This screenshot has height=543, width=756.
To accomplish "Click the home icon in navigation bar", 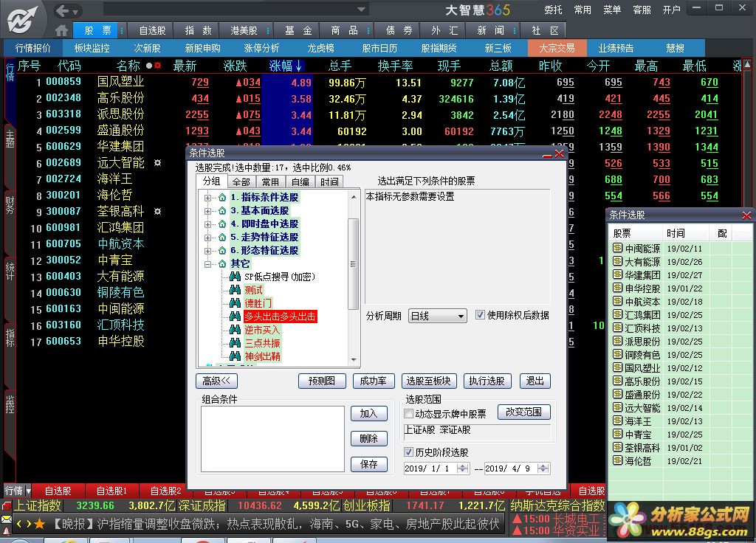I will click(x=61, y=30).
